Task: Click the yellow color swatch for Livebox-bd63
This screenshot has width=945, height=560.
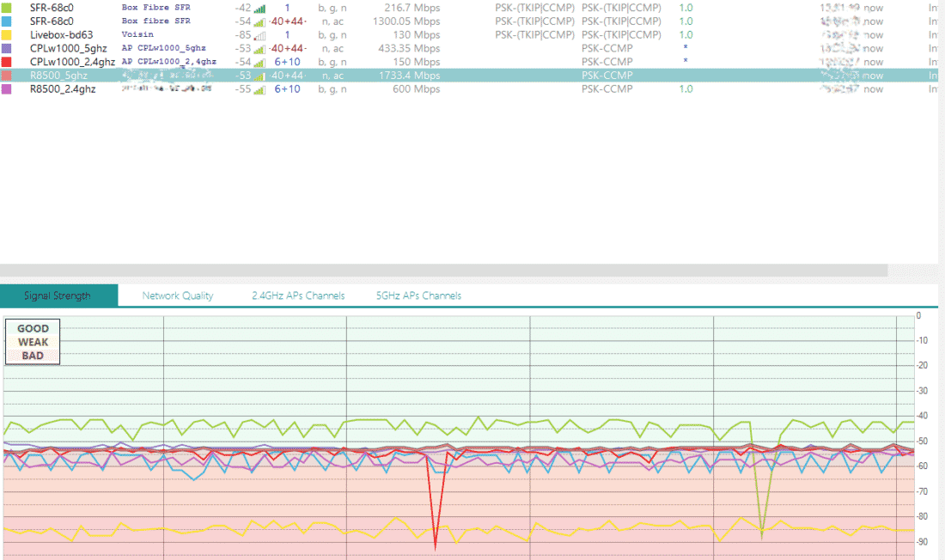Action: coord(7,35)
